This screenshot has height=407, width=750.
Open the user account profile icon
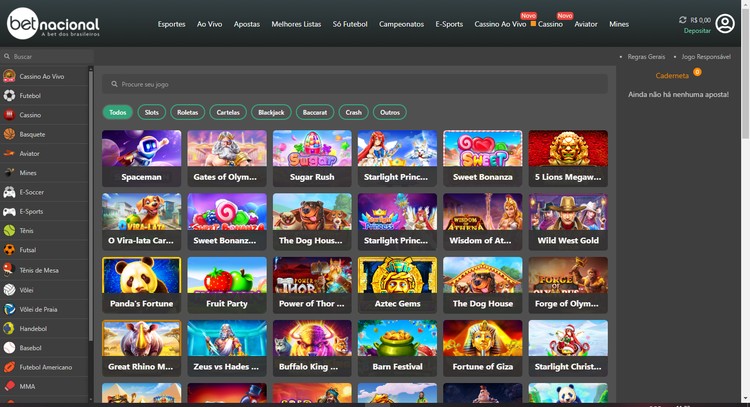coord(725,23)
